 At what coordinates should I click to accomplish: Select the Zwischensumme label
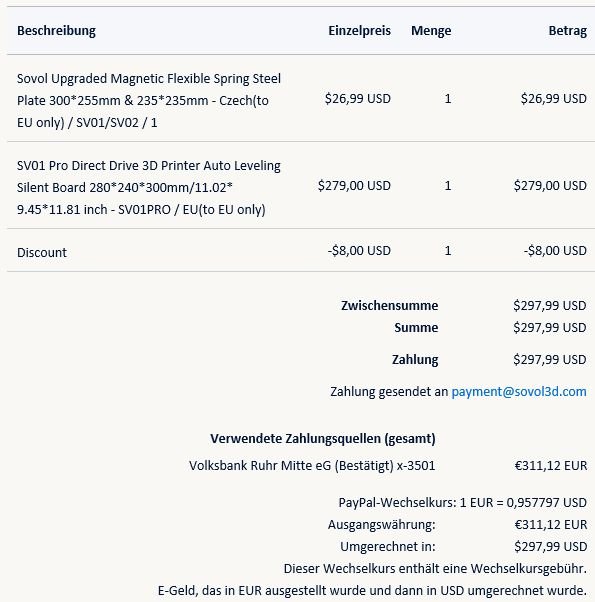(x=390, y=306)
